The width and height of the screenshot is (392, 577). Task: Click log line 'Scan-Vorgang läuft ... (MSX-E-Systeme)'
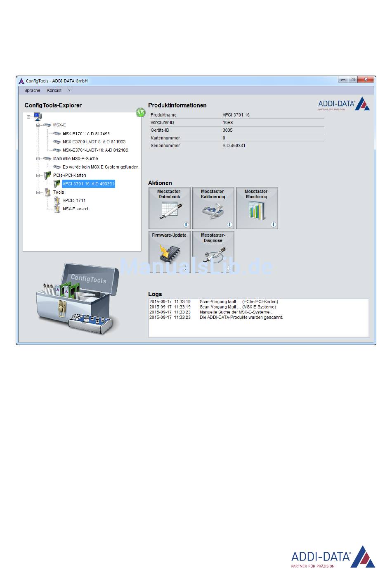(238, 307)
